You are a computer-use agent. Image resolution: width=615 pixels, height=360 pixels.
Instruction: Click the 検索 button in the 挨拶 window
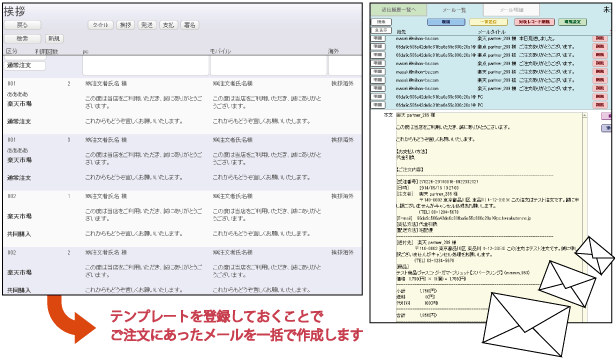click(22, 39)
